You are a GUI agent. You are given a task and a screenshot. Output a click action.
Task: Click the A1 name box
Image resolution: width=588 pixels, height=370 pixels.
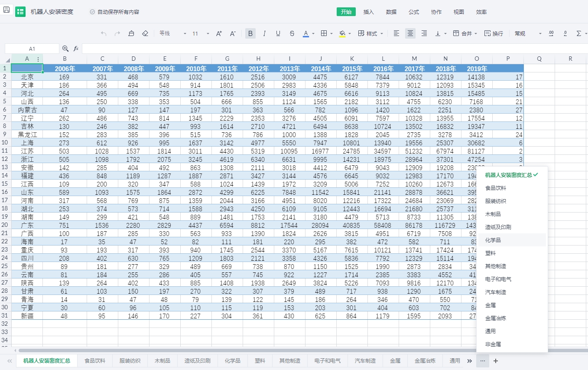[32, 49]
